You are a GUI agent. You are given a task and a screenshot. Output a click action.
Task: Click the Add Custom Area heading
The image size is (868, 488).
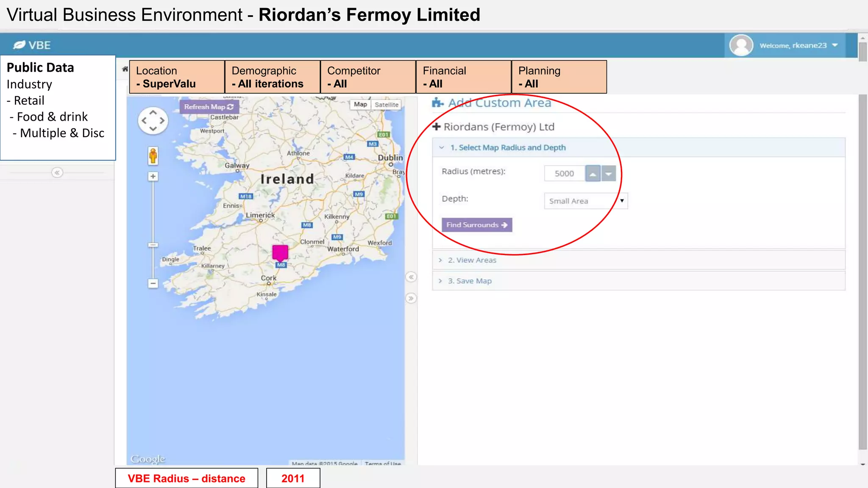pos(500,103)
